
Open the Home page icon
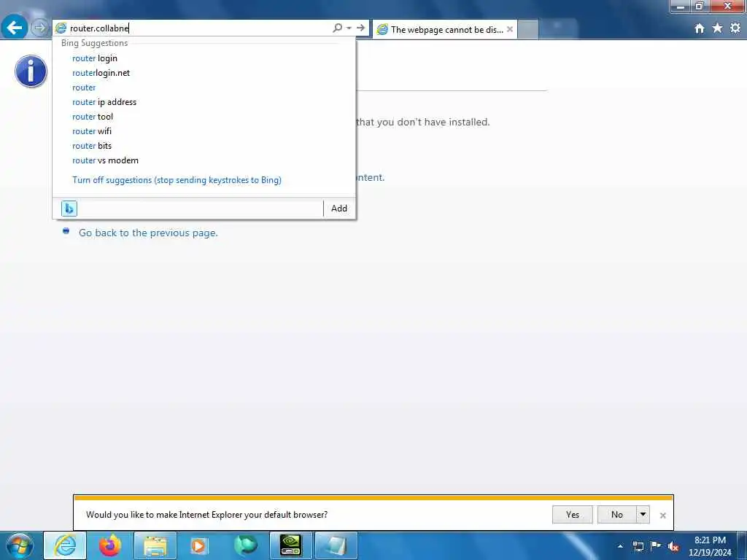tap(700, 28)
